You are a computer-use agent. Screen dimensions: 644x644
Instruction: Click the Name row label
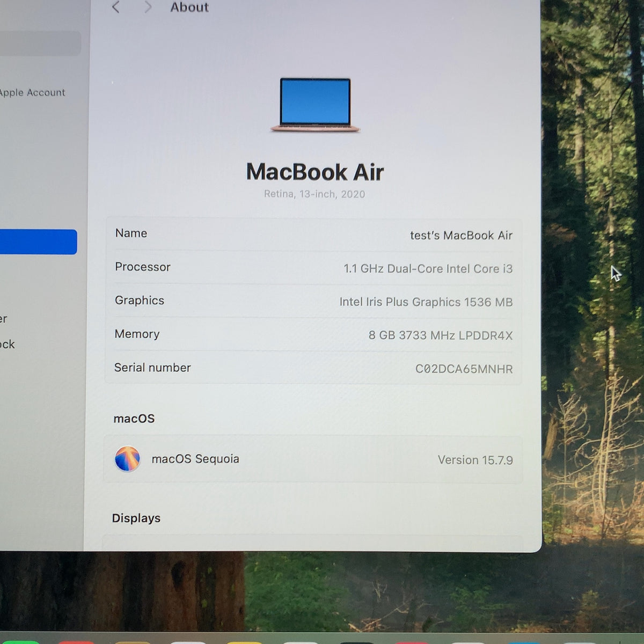(x=131, y=233)
